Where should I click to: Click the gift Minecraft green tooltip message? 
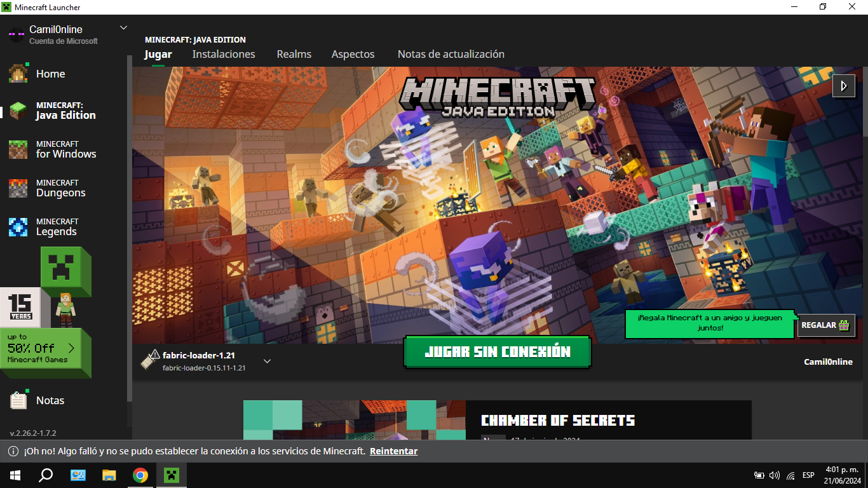[x=710, y=323]
